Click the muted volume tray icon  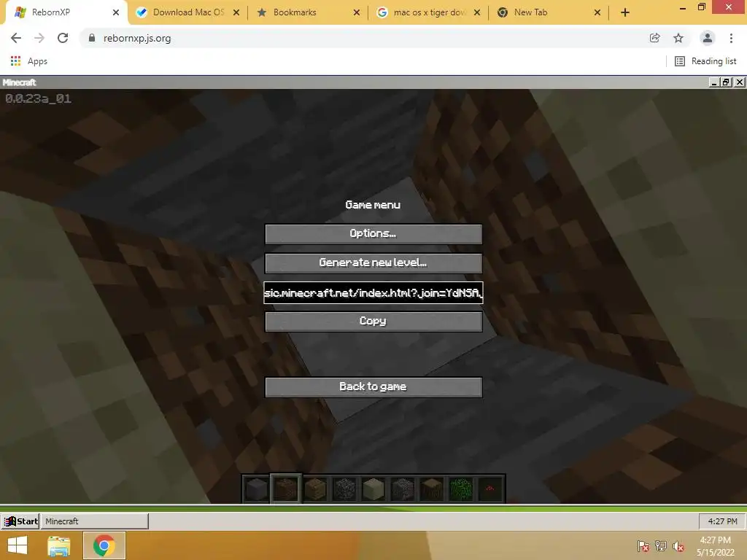pos(678,546)
